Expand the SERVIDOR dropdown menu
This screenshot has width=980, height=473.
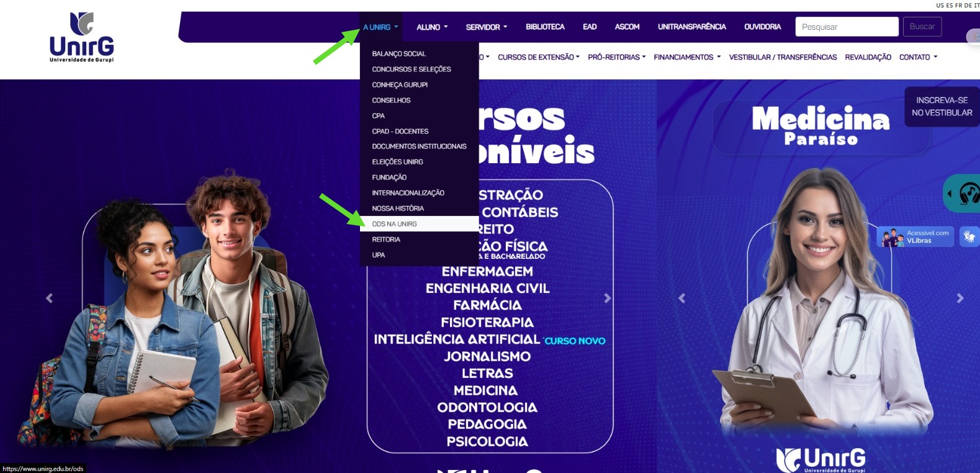(x=487, y=27)
